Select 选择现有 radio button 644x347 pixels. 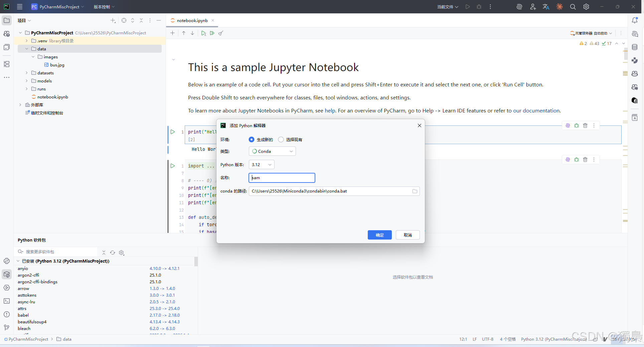tap(281, 139)
